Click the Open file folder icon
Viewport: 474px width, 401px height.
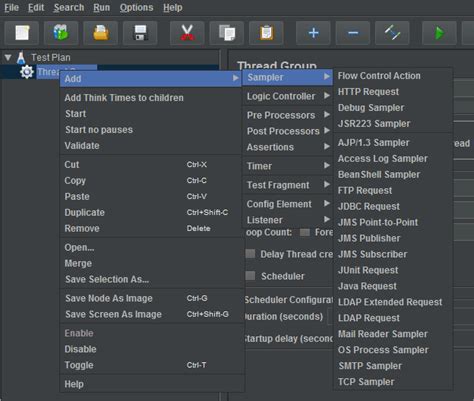(101, 33)
